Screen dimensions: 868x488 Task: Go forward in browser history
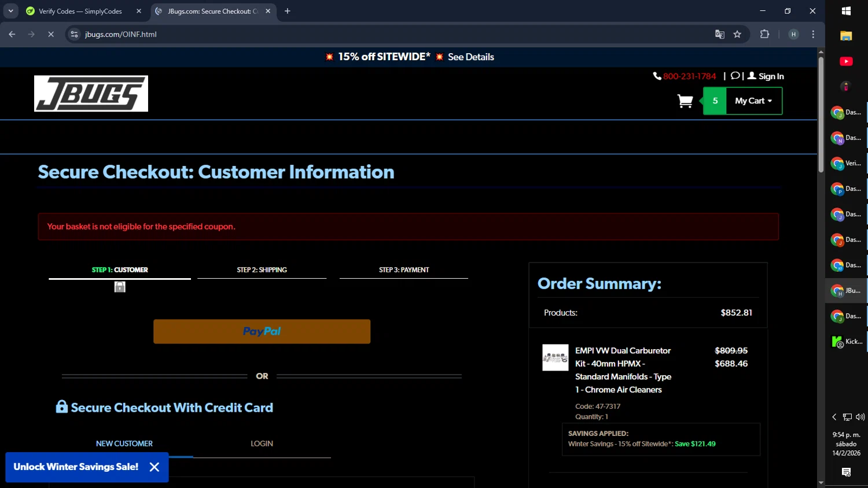tap(31, 34)
